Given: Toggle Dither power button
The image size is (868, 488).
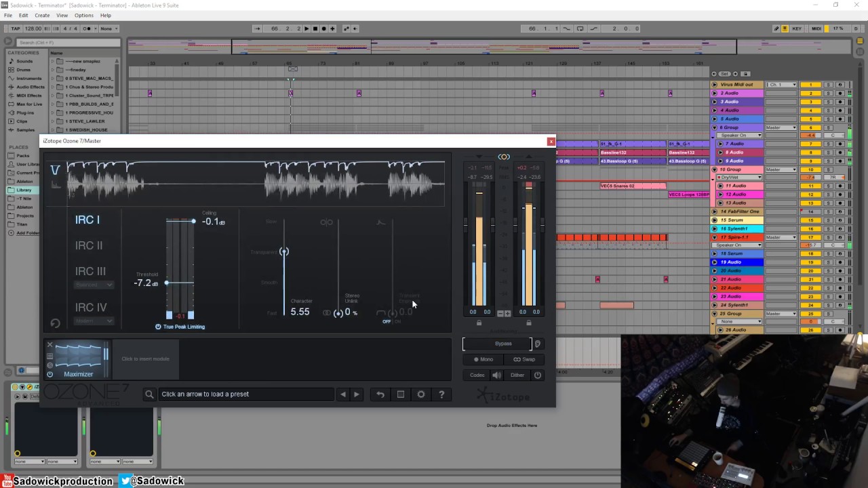Looking at the screenshot, I should tap(538, 375).
